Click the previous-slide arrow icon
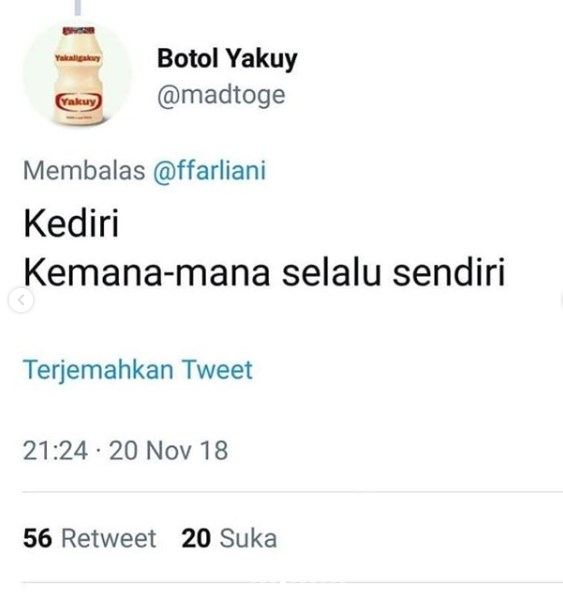Image resolution: width=563 pixels, height=600 pixels. (x=21, y=300)
